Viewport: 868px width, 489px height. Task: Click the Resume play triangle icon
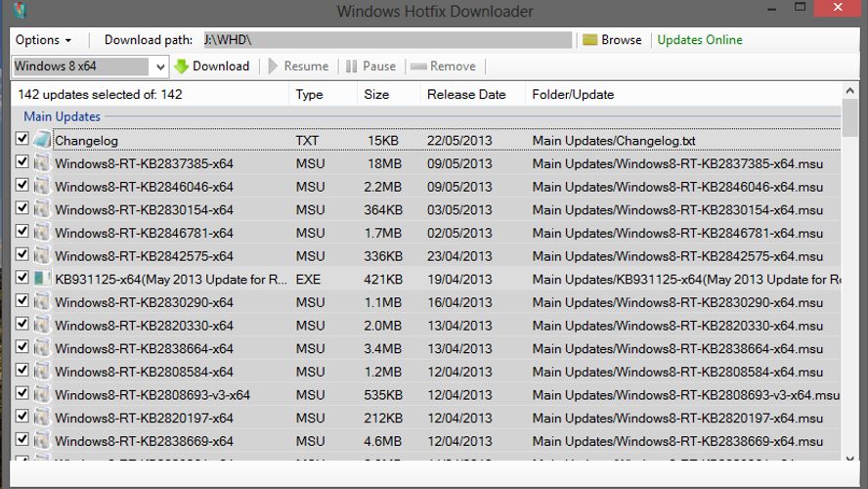click(273, 67)
